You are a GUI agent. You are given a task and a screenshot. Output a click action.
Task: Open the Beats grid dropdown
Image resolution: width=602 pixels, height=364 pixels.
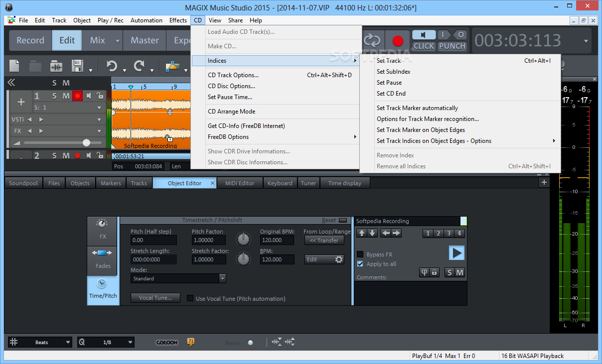(x=68, y=342)
